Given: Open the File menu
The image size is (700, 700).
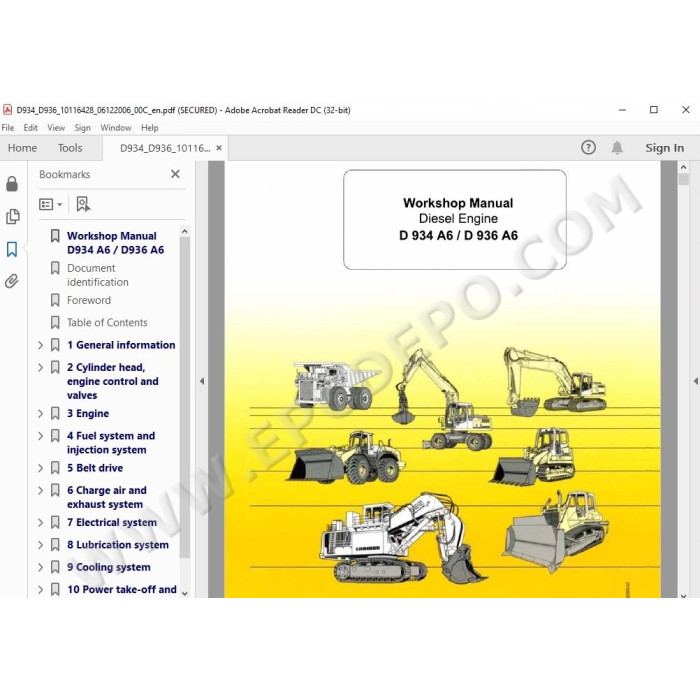Looking at the screenshot, I should pyautogui.click(x=8, y=128).
